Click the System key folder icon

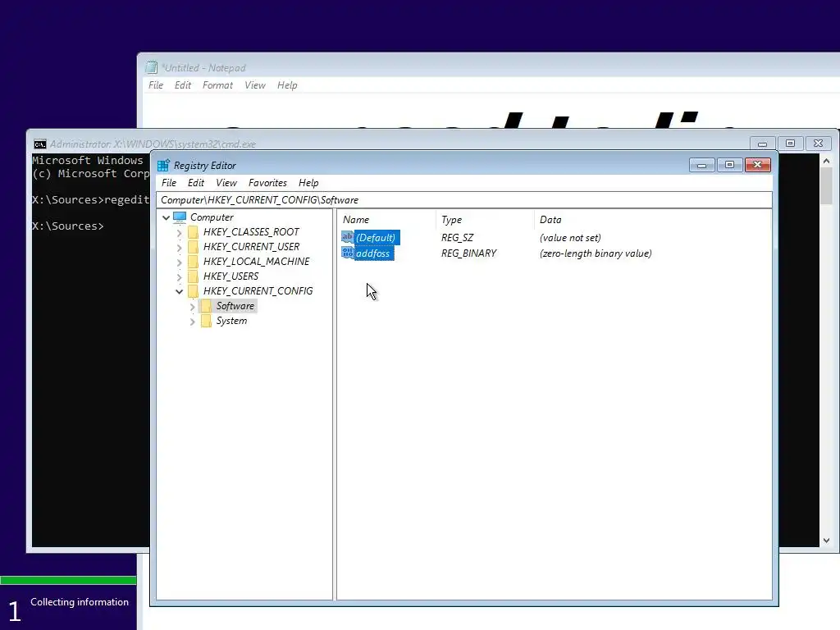pos(206,321)
